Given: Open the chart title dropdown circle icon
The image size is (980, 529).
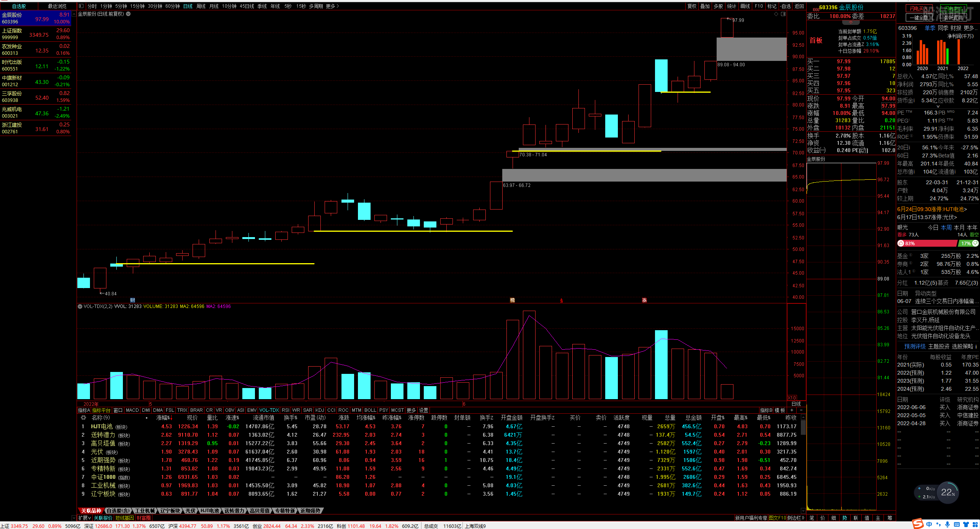Looking at the screenshot, I should (x=128, y=14).
